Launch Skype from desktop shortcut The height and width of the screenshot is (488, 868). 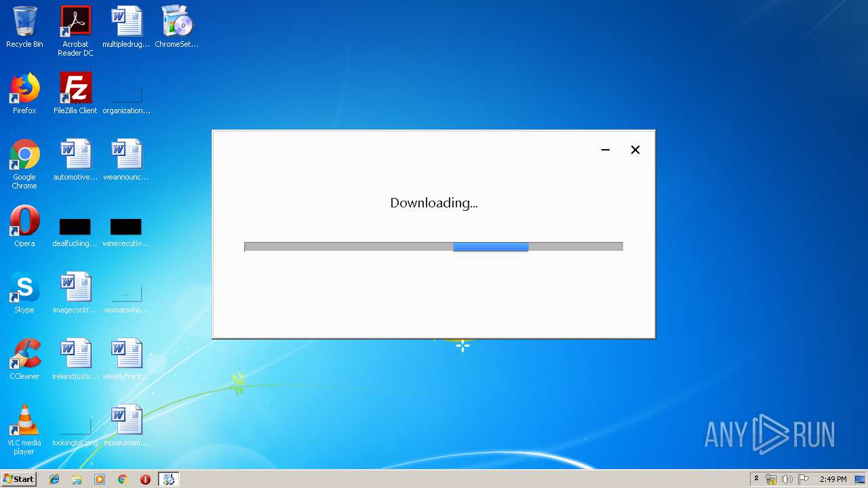coord(24,293)
